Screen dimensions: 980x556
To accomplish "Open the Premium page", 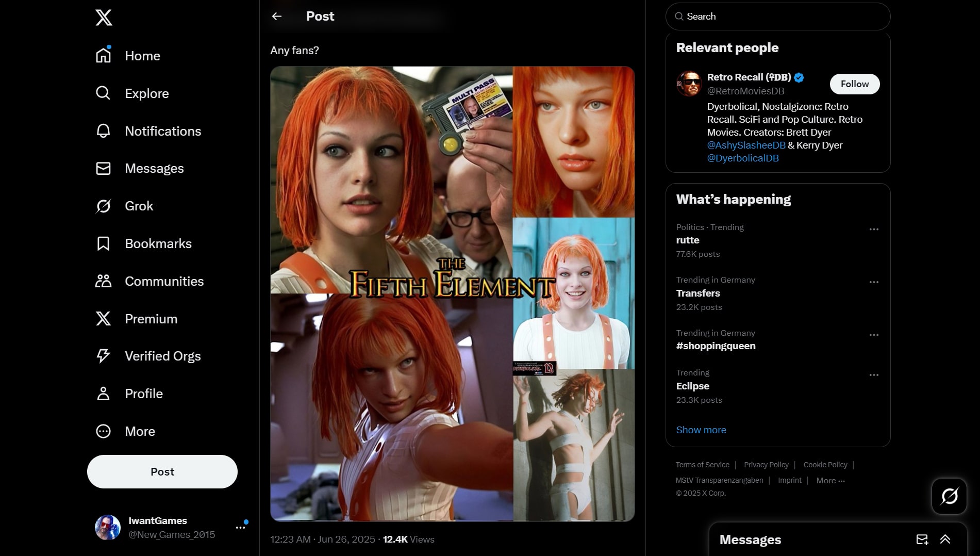I will 137,319.
